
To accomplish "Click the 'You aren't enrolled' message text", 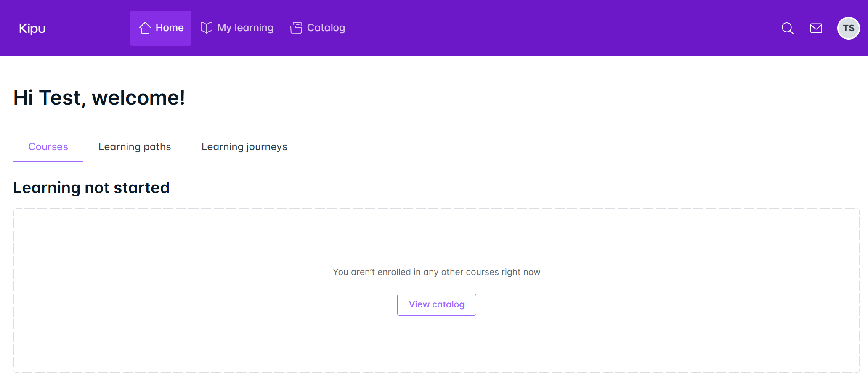I will [436, 272].
